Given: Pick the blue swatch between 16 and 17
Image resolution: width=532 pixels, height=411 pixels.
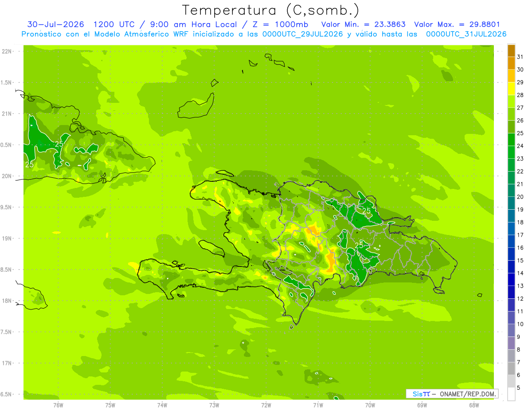Looking at the screenshot, I should tap(511, 241).
